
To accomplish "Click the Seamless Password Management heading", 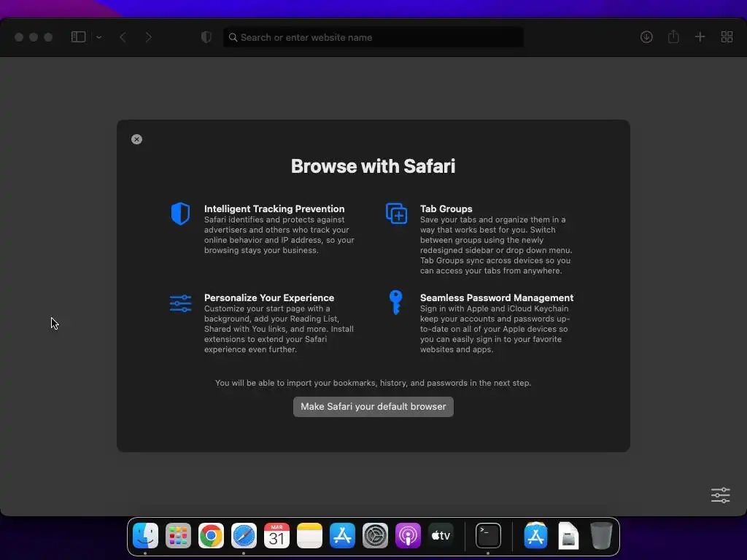I will coord(497,297).
